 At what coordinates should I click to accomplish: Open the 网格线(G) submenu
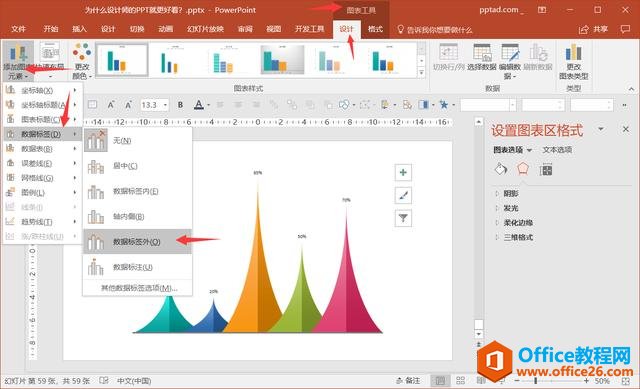(42, 178)
